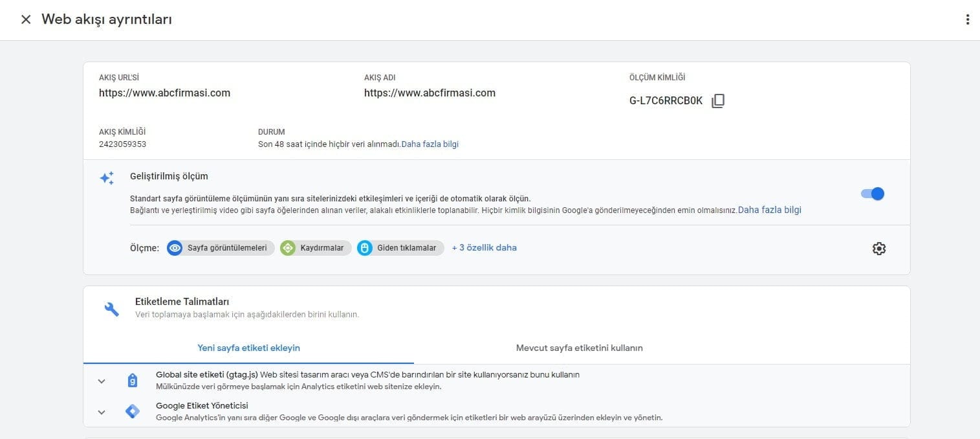Close the Web akışı ayrıntıları panel
Screen dimensions: 980x439
(26, 19)
